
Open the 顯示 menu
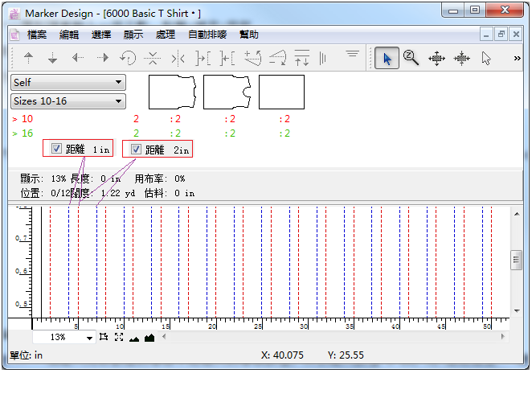coord(133,35)
